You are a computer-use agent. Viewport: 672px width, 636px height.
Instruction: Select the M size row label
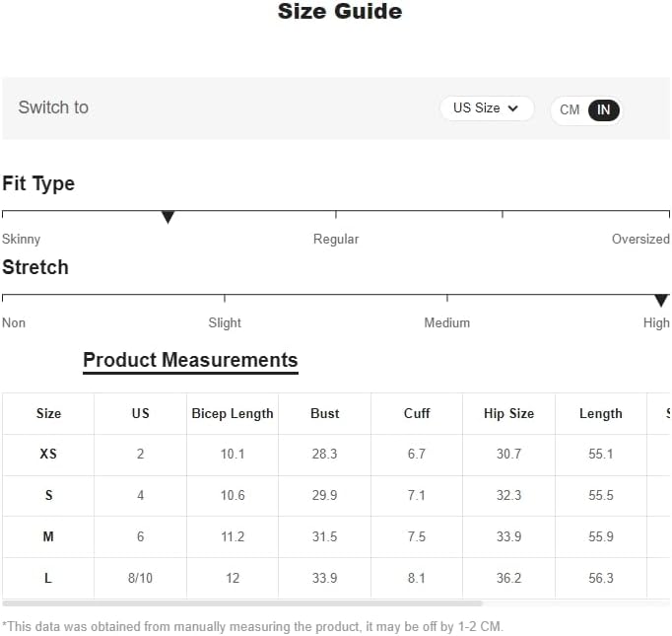pos(48,536)
